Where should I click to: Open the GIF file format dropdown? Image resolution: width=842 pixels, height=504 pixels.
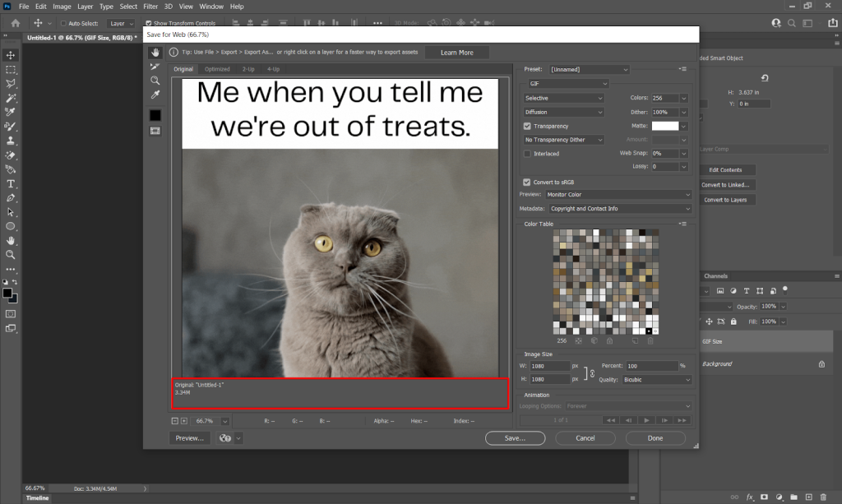(x=567, y=84)
